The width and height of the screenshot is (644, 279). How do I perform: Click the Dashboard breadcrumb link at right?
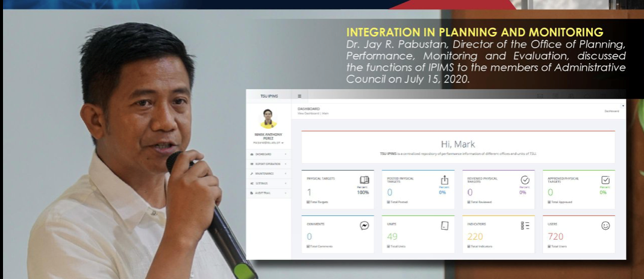click(x=611, y=111)
